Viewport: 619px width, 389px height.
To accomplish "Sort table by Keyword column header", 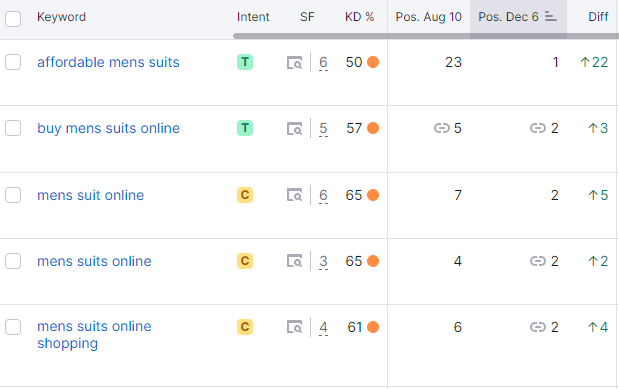I will (x=61, y=17).
